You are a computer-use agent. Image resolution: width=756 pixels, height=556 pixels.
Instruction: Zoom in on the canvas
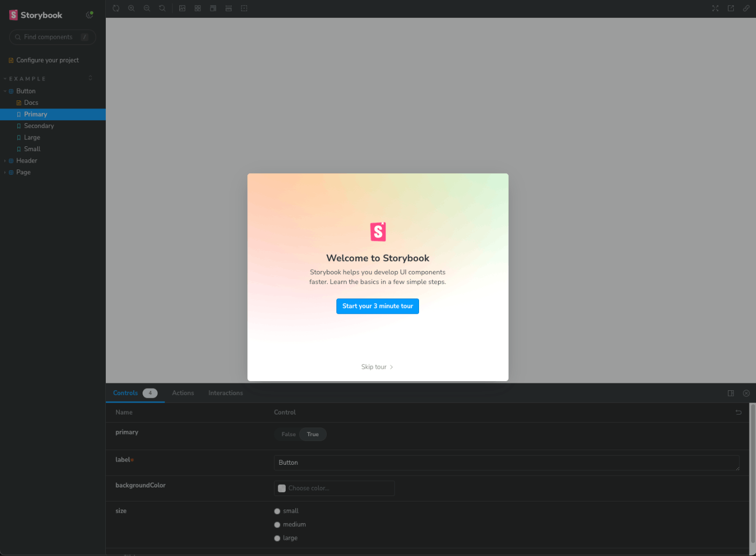(x=131, y=9)
